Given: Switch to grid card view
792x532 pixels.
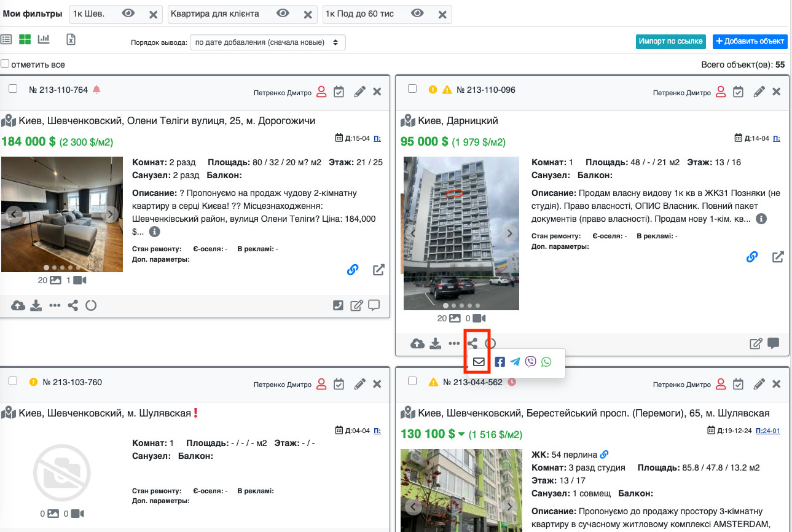Looking at the screenshot, I should (25, 40).
